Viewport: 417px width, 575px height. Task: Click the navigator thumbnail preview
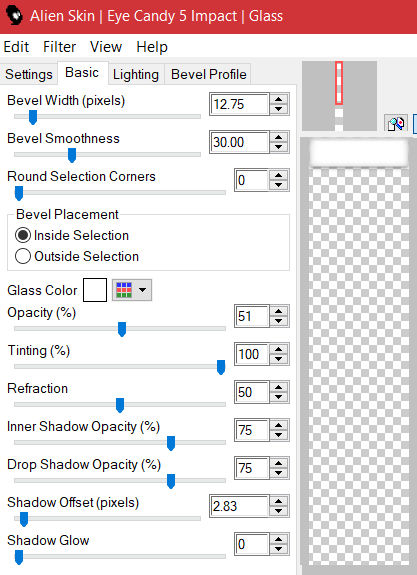click(x=339, y=96)
